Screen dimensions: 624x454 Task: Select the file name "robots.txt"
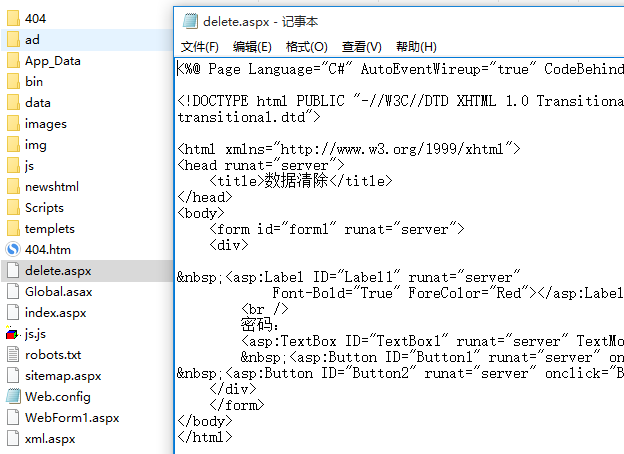tap(53, 355)
